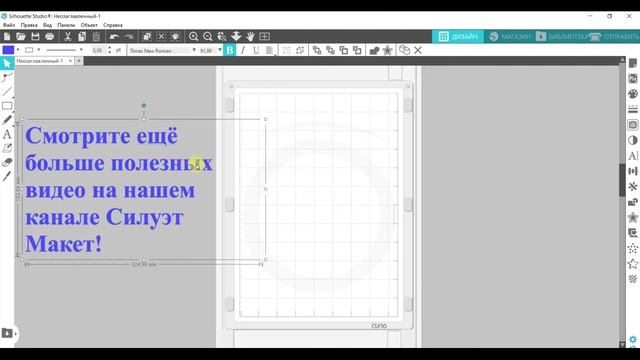Open the Replicate panel

(x=633, y=187)
